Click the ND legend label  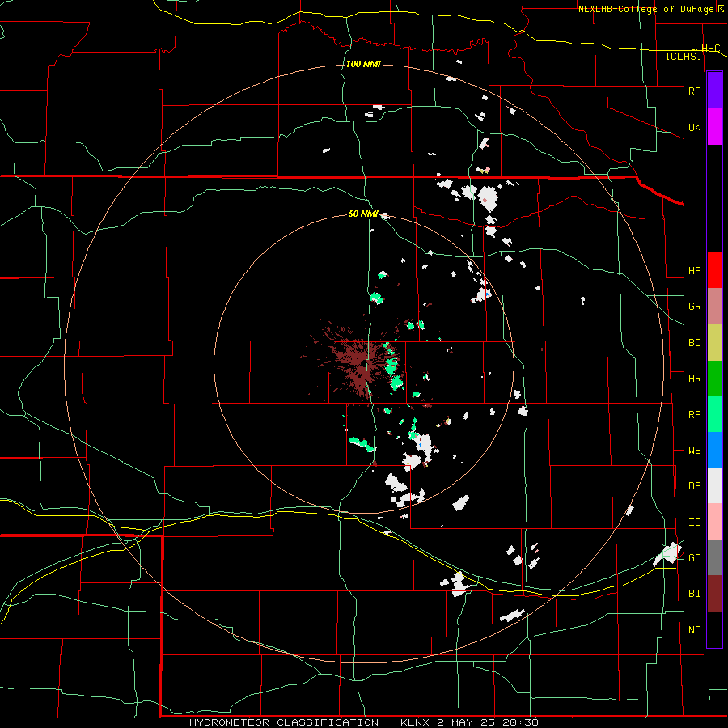(694, 630)
